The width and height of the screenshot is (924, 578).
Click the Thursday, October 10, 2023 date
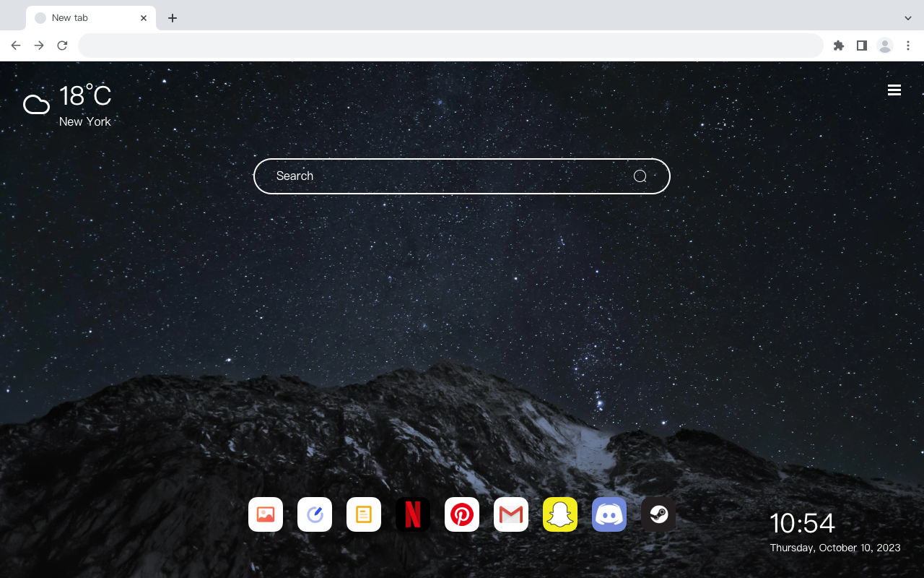835,548
